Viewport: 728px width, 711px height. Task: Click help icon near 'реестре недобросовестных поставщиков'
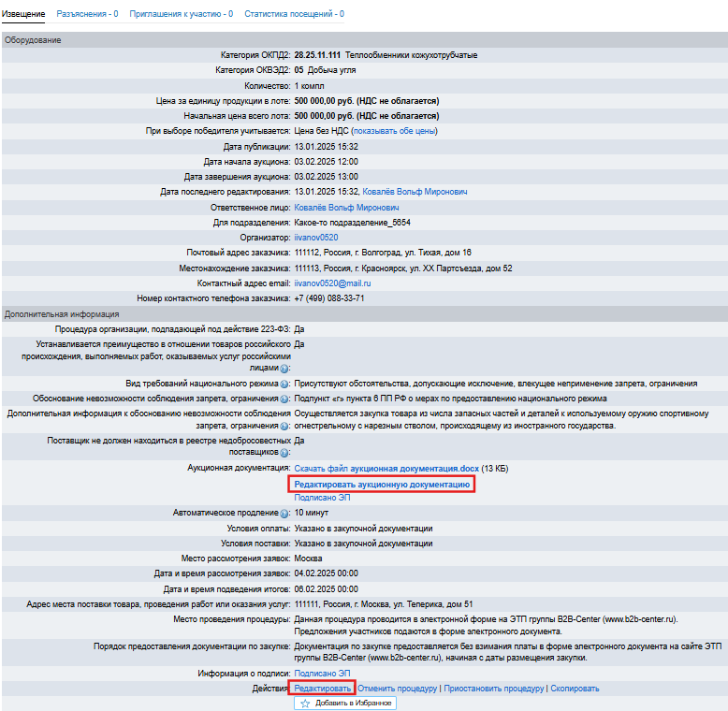(x=284, y=452)
